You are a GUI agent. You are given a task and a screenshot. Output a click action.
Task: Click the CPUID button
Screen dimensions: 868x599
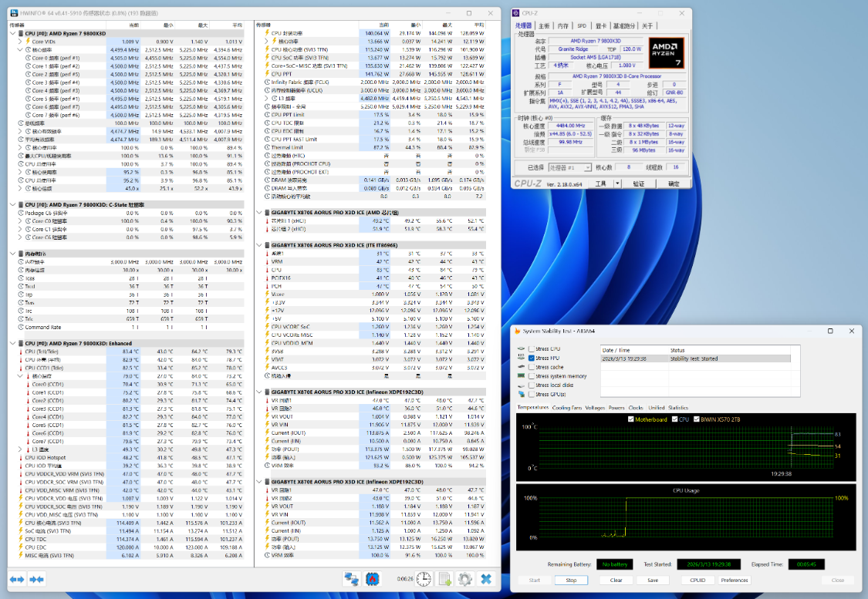(x=697, y=580)
